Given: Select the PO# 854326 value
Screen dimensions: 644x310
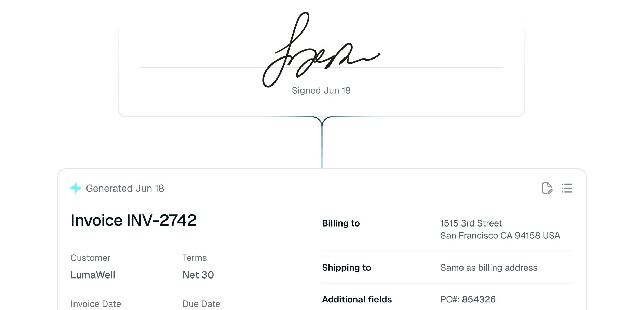Looking at the screenshot, I should (468, 299).
